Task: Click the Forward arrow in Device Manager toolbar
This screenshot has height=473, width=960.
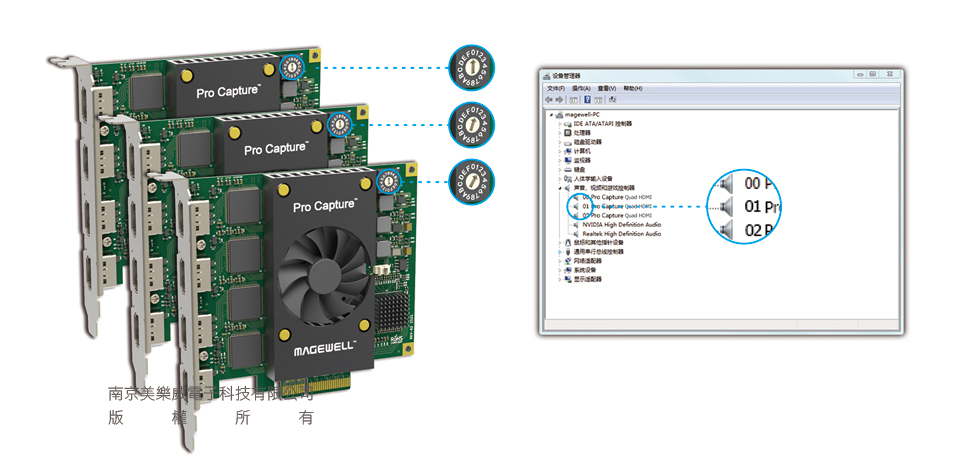Action: [x=558, y=99]
